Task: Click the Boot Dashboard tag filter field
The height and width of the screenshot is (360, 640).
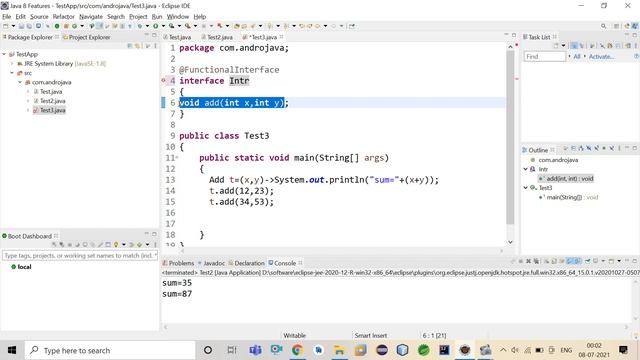Action: (80, 256)
